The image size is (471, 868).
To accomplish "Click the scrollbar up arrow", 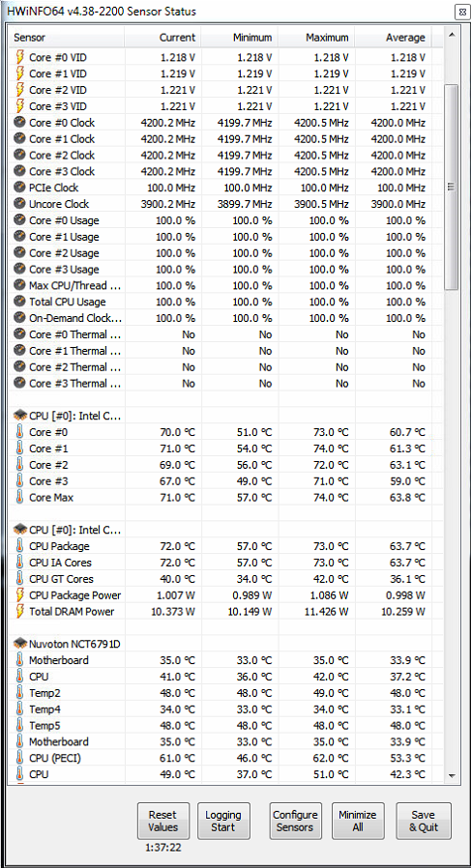I will pos(452,36).
